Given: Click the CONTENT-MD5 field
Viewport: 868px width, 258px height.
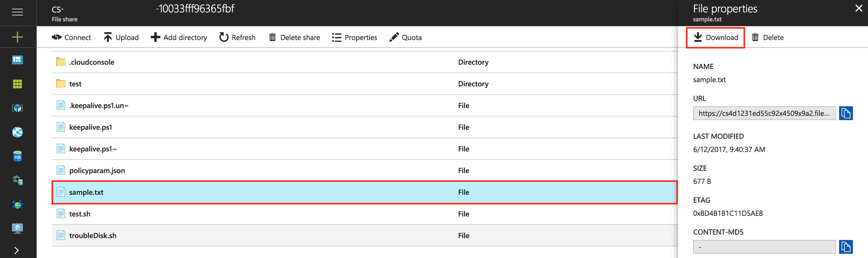Looking at the screenshot, I should tap(764, 247).
